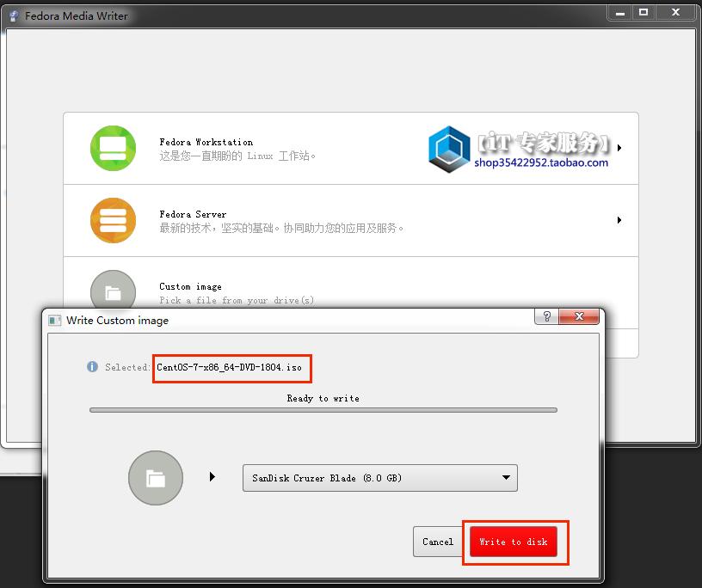Click the green Fedora Workstation icon

click(113, 148)
